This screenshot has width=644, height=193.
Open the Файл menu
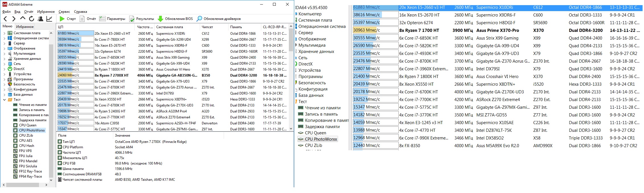pos(6,12)
